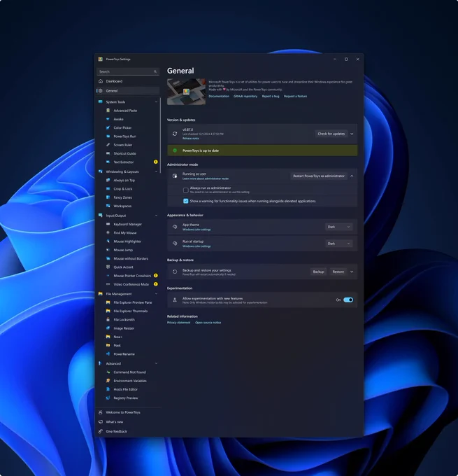Select the PowerRename icon

(x=108, y=354)
